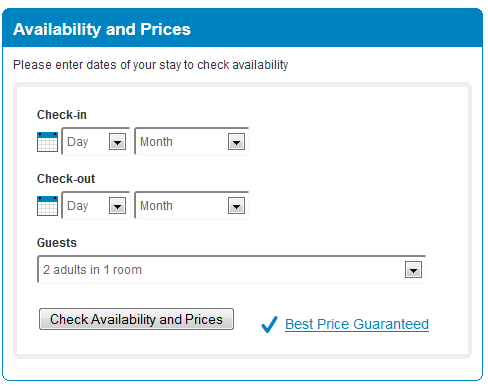Expand the Check-out Day dropdown arrow
The image size is (488, 386).
117,206
